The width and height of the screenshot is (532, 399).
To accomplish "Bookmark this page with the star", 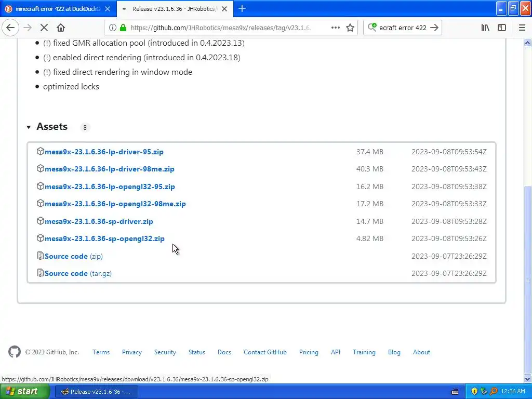I will pos(350,28).
